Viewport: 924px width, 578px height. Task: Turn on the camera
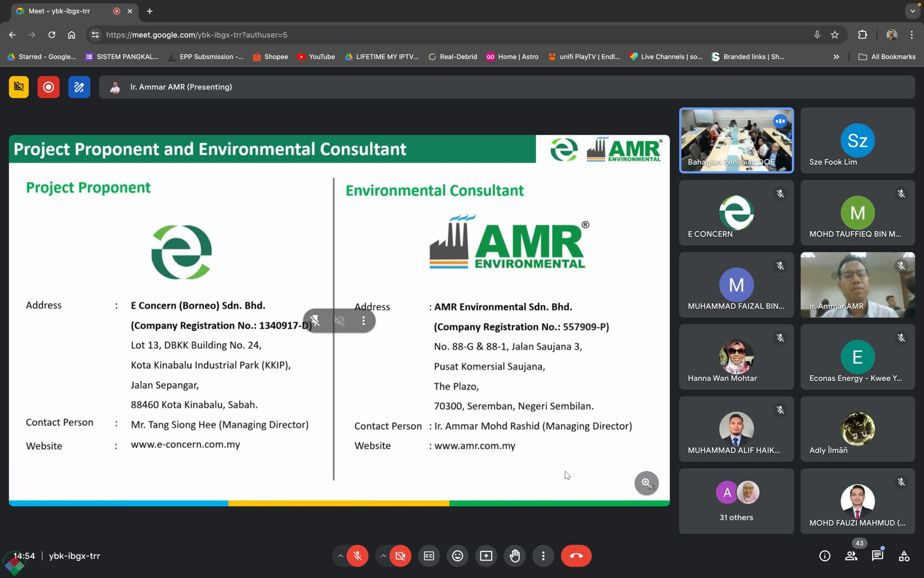(400, 556)
